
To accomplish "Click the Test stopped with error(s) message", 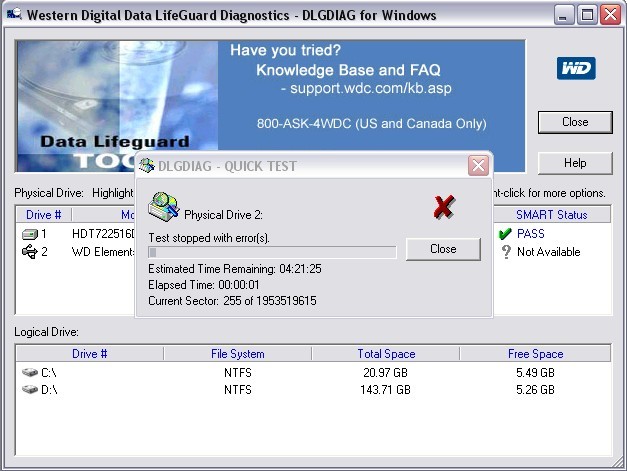I will pos(209,238).
